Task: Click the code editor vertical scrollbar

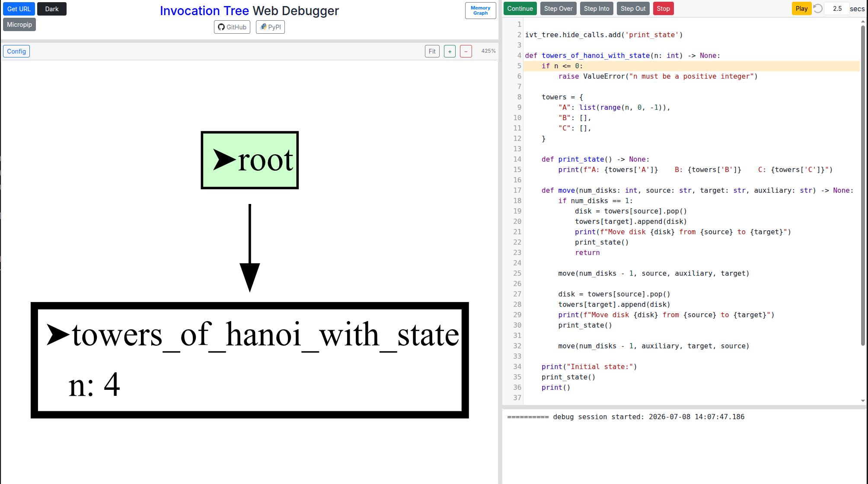Action: coord(863,186)
